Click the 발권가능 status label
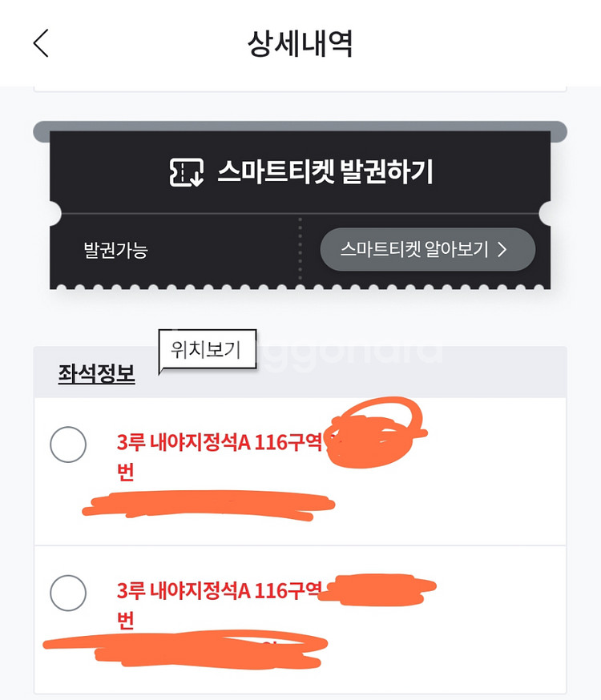The image size is (601, 700). 115,250
